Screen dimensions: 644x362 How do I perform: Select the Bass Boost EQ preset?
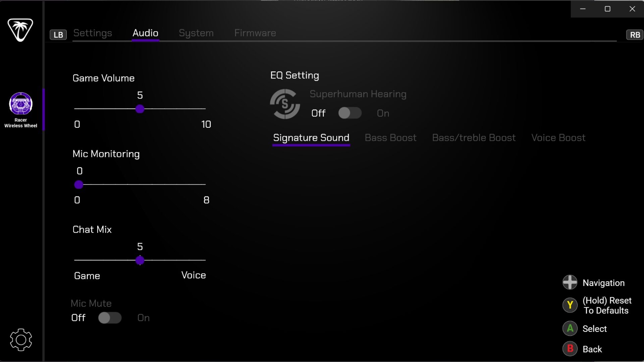point(390,138)
